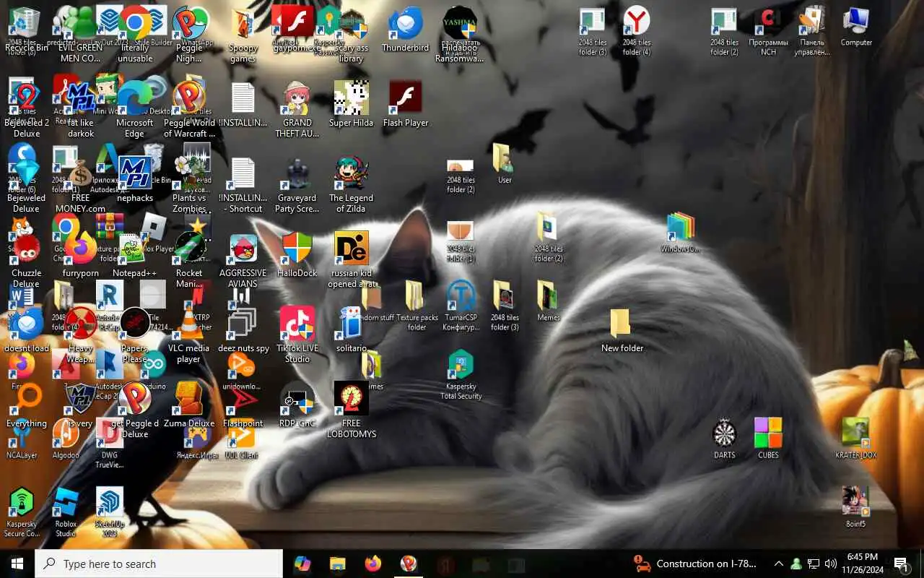Launch VLC media player shortcut
Image resolution: width=924 pixels, height=578 pixels.
point(189,335)
